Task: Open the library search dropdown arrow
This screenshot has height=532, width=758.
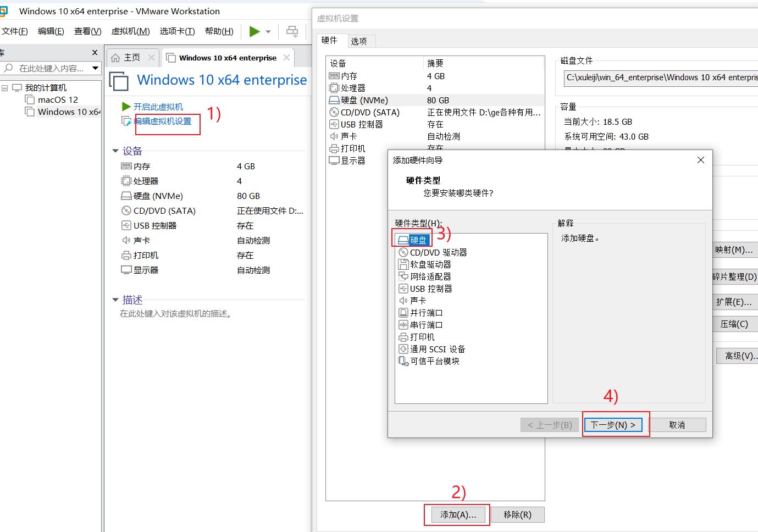Action: click(96, 68)
